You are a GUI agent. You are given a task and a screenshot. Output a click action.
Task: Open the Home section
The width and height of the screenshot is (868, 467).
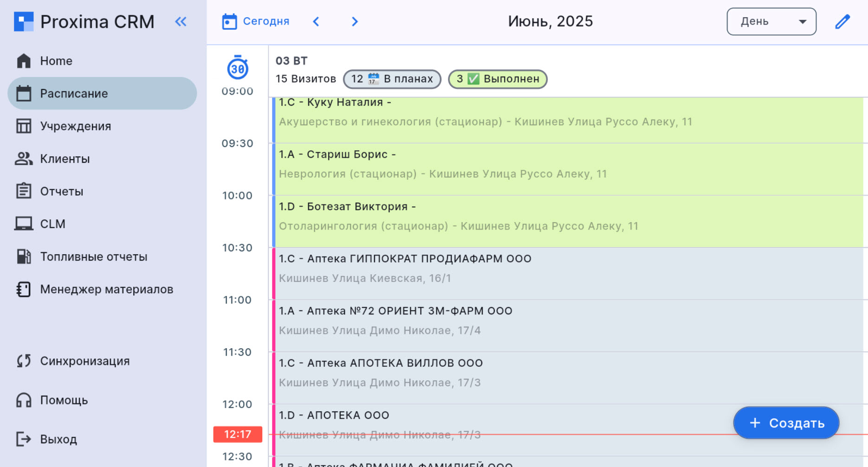tap(56, 61)
